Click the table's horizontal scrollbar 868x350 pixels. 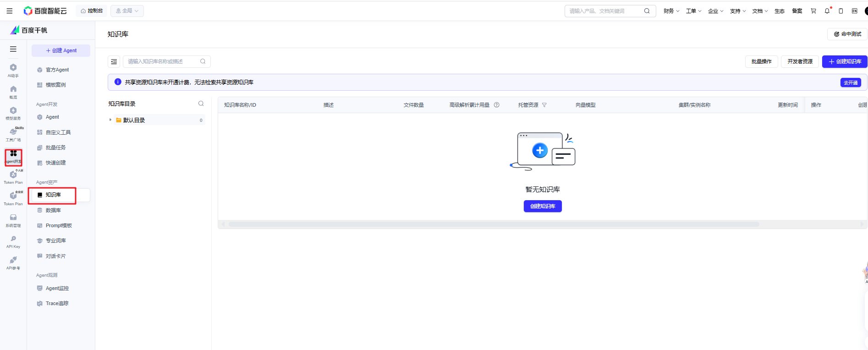(494, 224)
